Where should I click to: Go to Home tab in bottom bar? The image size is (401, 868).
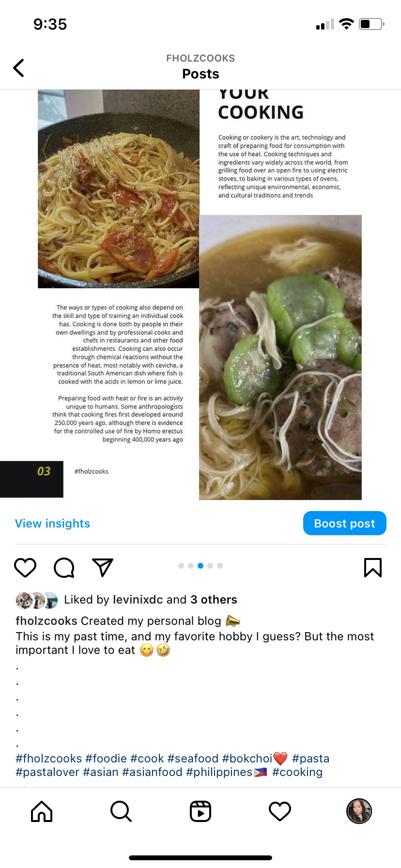coord(42,811)
